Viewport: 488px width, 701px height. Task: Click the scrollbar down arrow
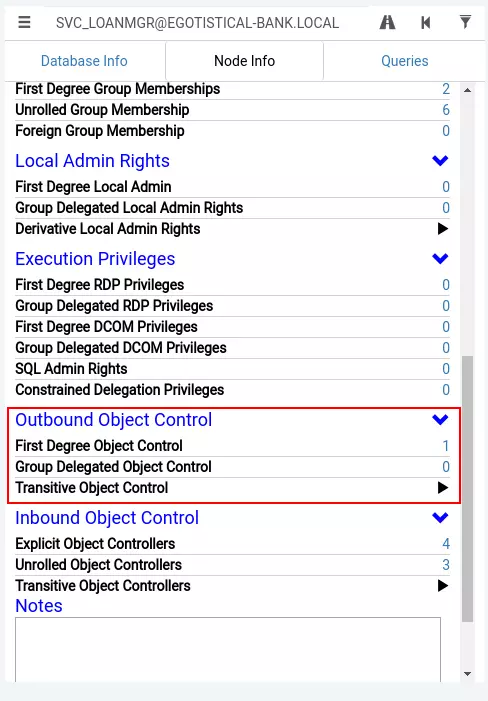pyautogui.click(x=467, y=674)
